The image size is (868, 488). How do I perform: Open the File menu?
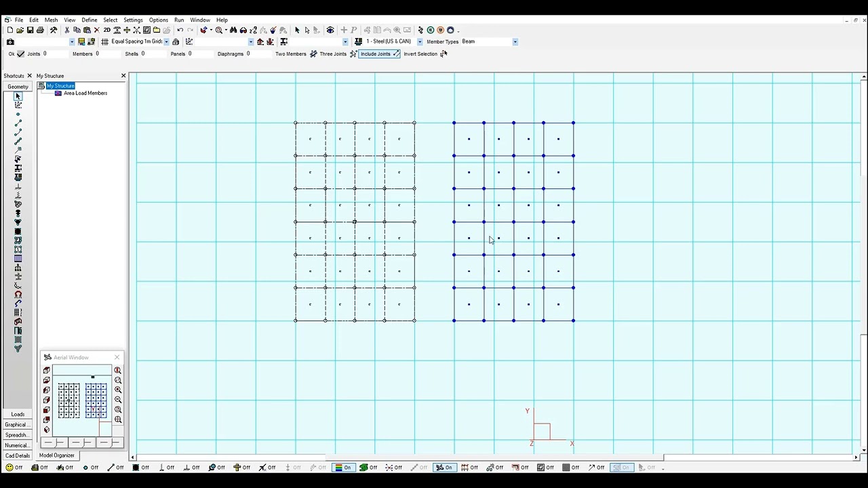[19, 20]
